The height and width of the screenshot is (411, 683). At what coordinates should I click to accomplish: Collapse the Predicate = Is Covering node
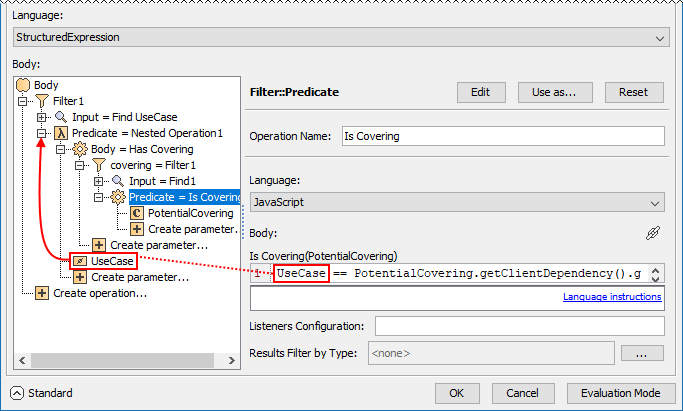pos(99,197)
